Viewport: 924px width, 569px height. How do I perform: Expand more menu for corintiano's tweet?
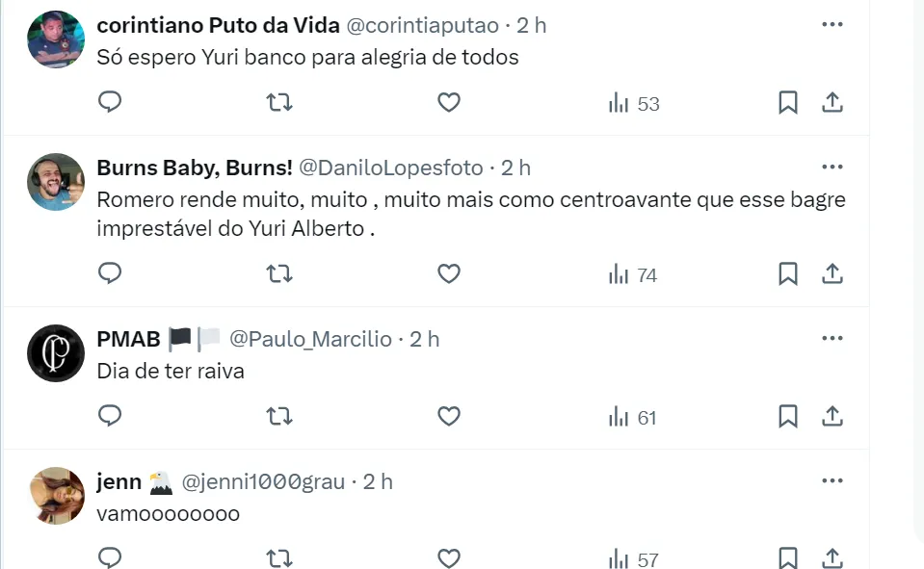coord(832,24)
